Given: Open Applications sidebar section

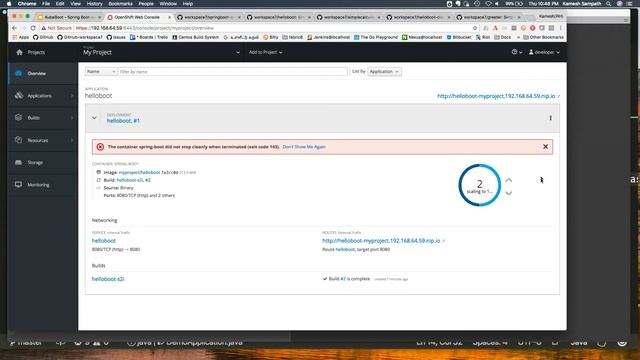Looking at the screenshot, I should [43, 96].
